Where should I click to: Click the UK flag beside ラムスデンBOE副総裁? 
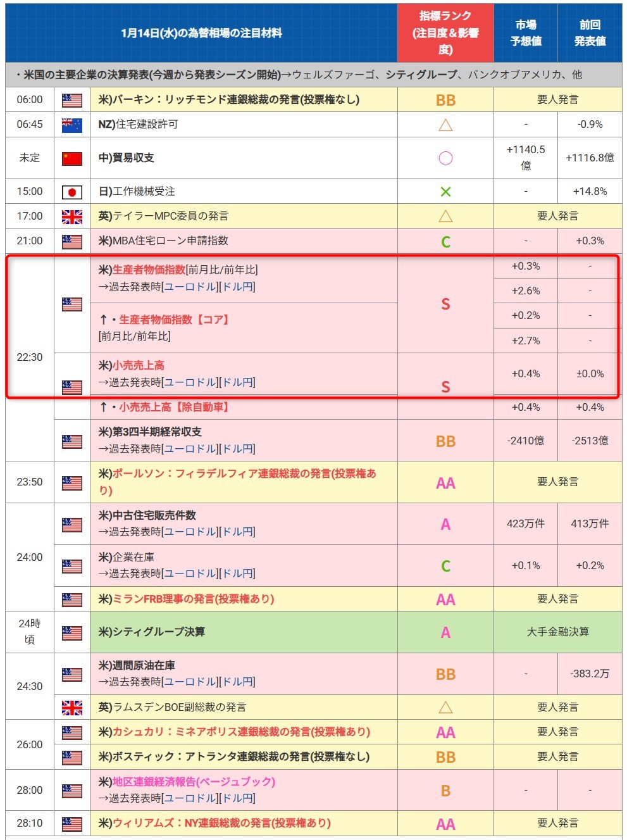71,707
